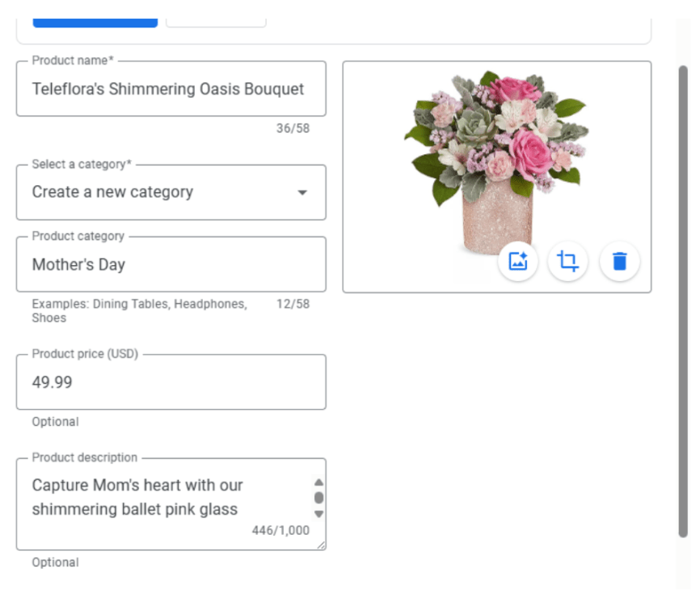Click the Optional text below Product description

pos(55,562)
